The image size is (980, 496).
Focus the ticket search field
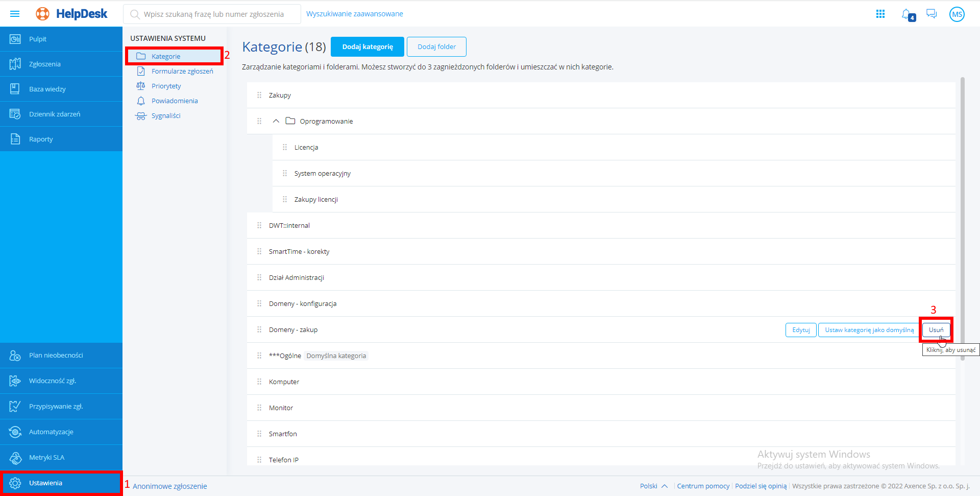tap(212, 14)
